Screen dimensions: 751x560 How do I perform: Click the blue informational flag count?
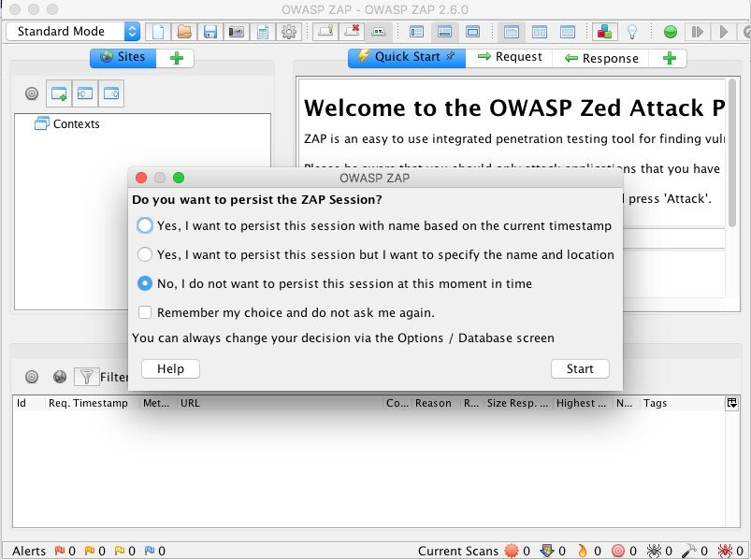(x=154, y=551)
